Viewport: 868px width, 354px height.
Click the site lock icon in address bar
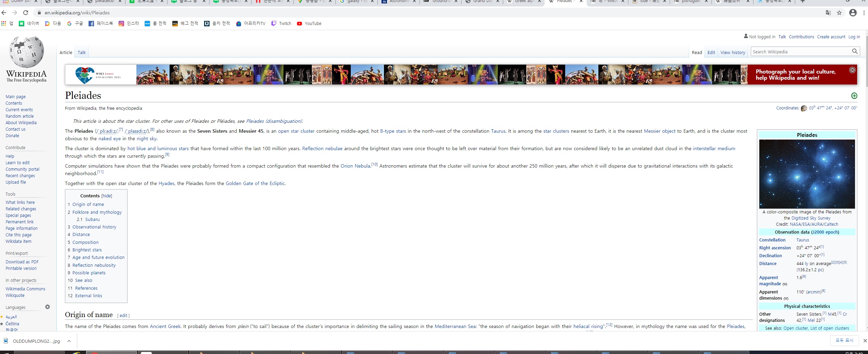[39, 13]
